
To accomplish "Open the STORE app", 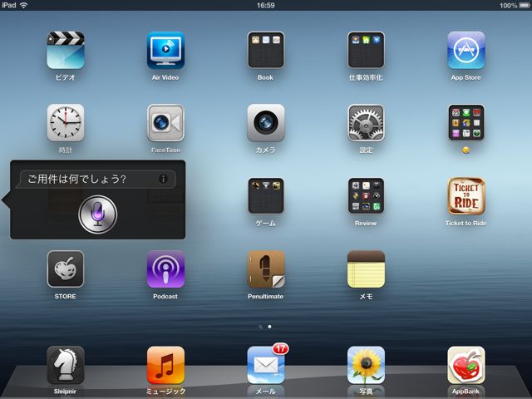I will 66,269.
